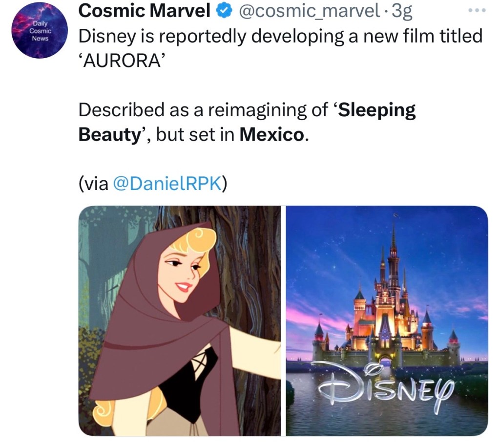Open the @DanielRPK mention

pos(167,183)
